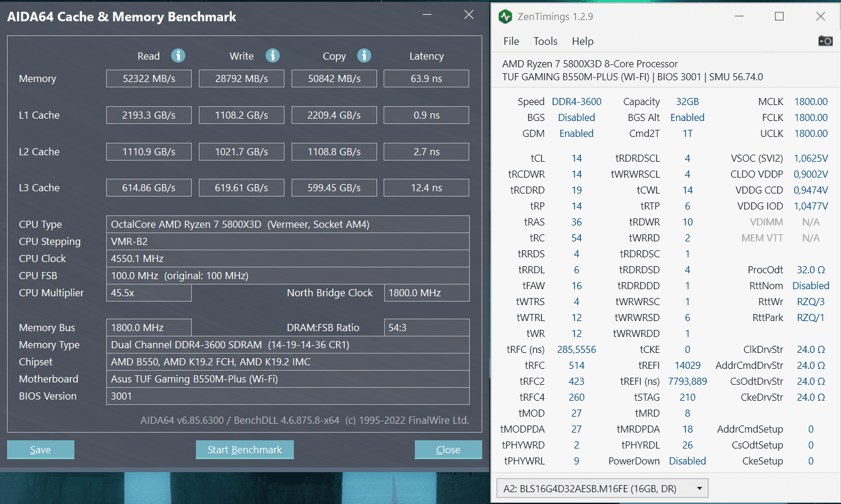Click L2 Cache Read value 1110.9 GB/s

pos(149,152)
